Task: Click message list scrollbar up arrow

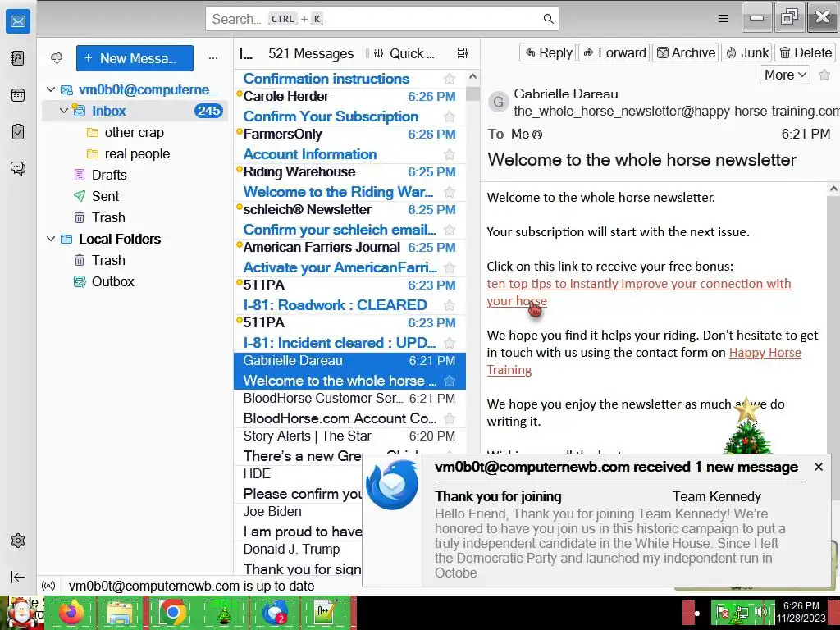Action: (472, 77)
